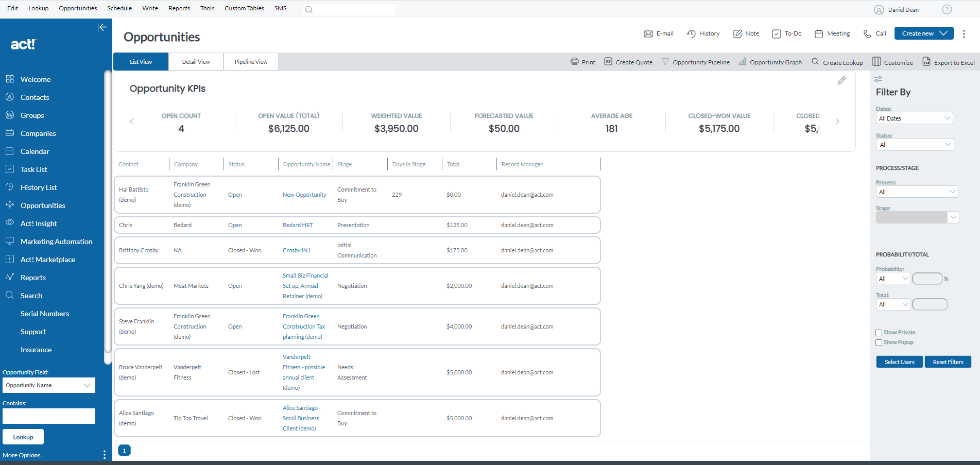Open the Lookup menu
980x465 pixels.
38,8
